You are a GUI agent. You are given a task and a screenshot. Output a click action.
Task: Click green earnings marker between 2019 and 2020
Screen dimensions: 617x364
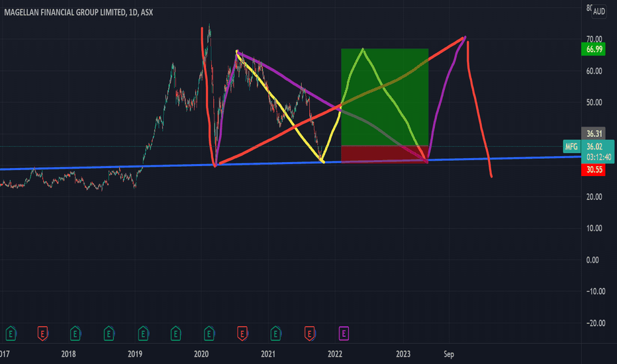(x=176, y=334)
